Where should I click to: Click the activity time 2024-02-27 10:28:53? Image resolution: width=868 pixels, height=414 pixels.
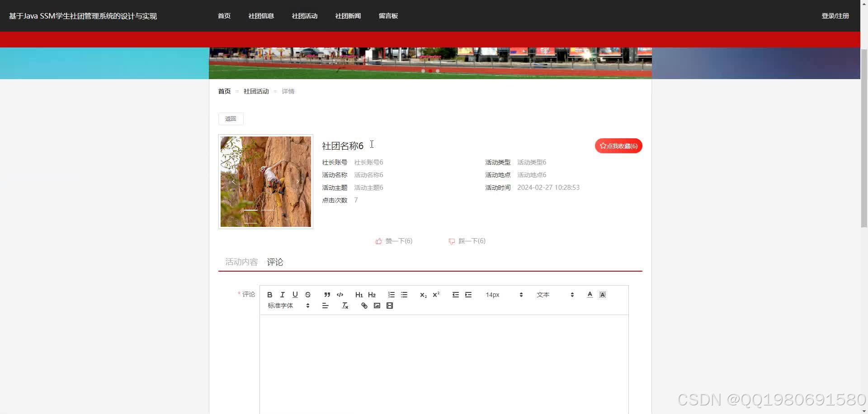point(548,188)
